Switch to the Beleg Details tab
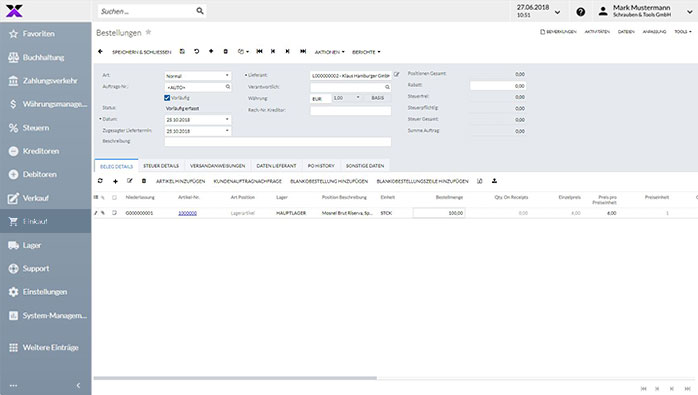 [116, 166]
